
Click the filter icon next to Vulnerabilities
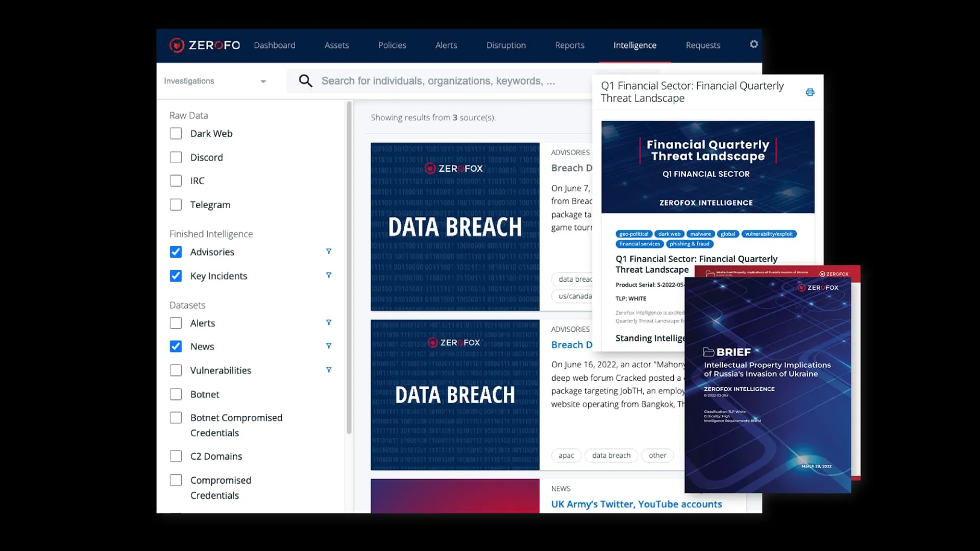[329, 370]
